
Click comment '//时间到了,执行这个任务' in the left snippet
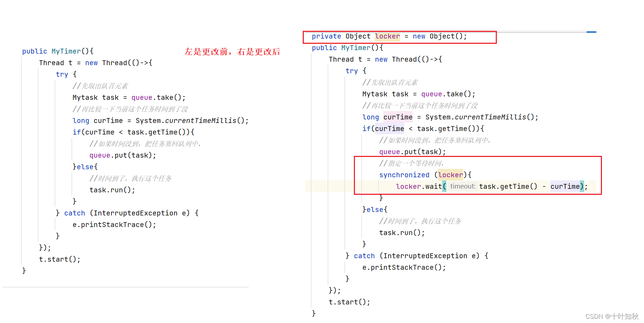[x=130, y=179]
